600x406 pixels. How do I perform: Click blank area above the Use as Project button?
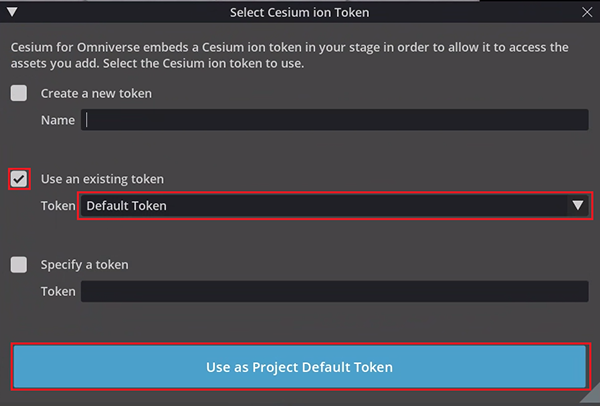(x=300, y=325)
